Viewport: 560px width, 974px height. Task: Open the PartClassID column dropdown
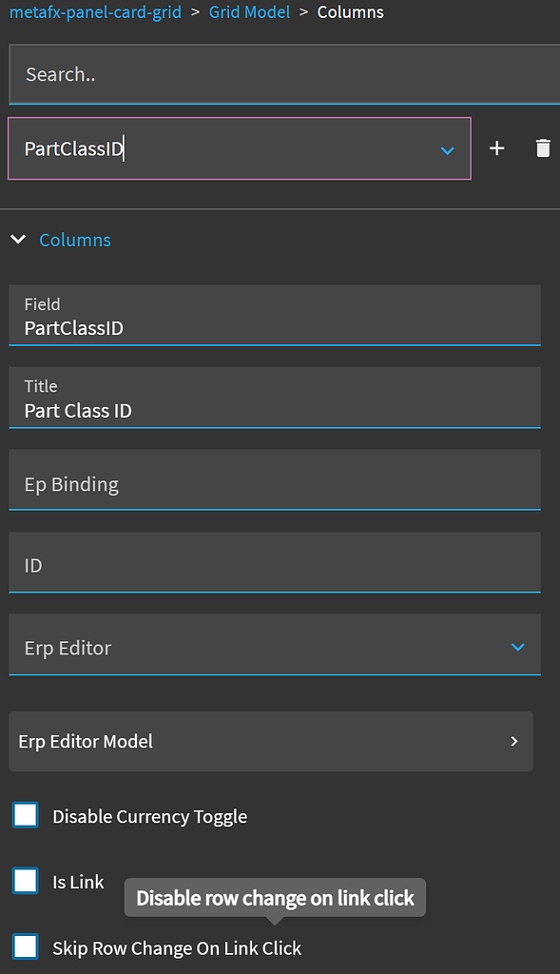(x=238, y=148)
